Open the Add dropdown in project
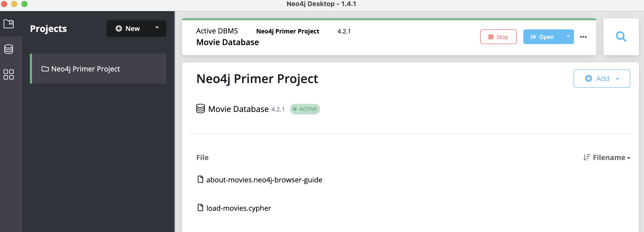The height and width of the screenshot is (232, 644). click(x=602, y=79)
